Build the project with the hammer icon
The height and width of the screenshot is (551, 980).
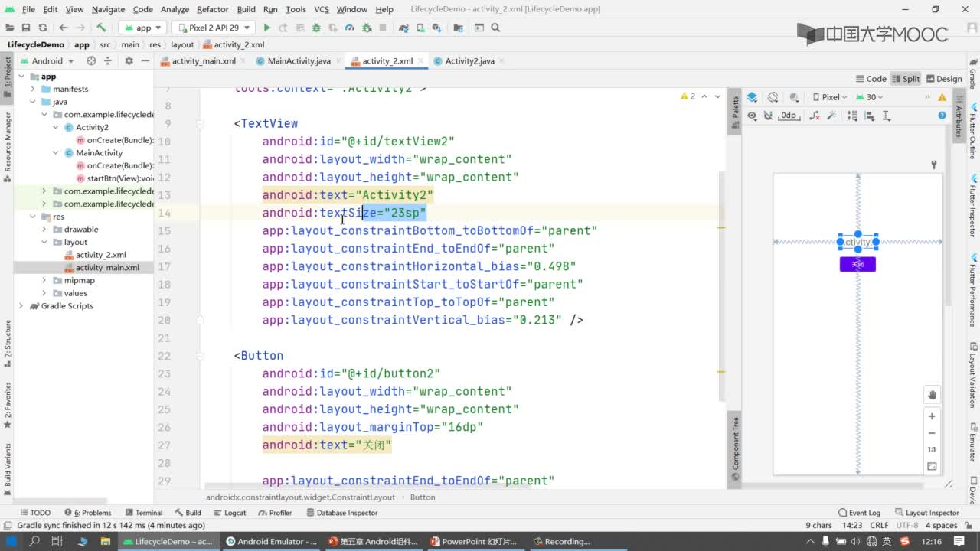(x=101, y=28)
